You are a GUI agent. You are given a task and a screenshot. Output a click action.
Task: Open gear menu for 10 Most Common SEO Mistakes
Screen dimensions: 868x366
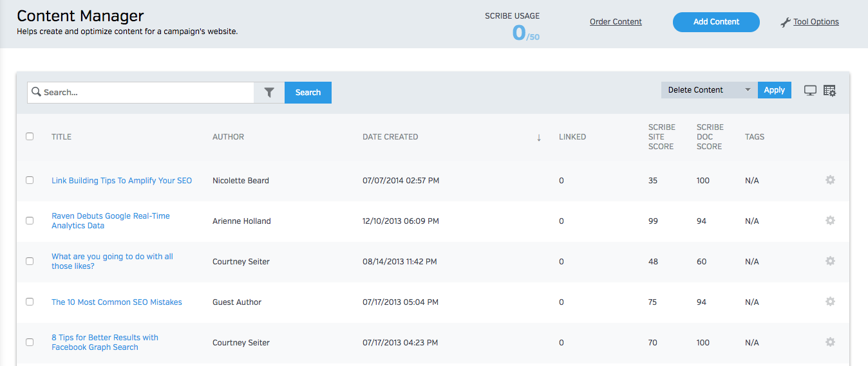click(830, 302)
